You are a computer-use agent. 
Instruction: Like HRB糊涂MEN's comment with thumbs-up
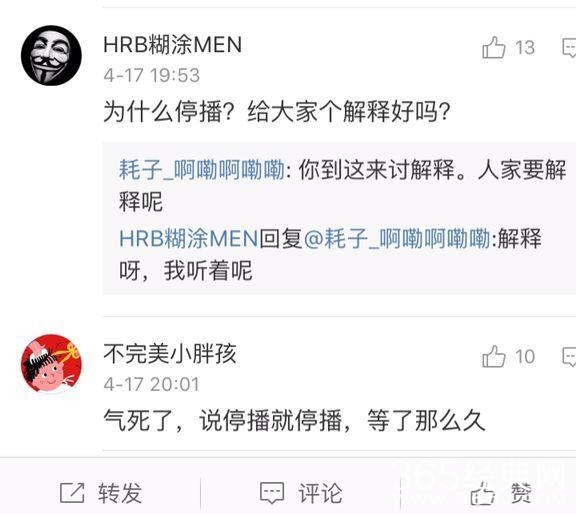point(493,47)
